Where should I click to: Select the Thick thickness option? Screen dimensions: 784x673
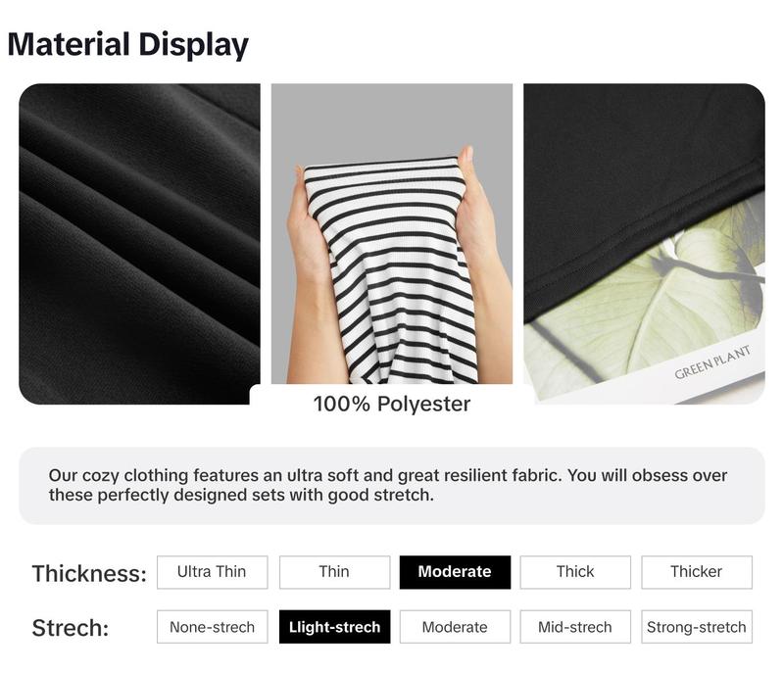tap(575, 572)
